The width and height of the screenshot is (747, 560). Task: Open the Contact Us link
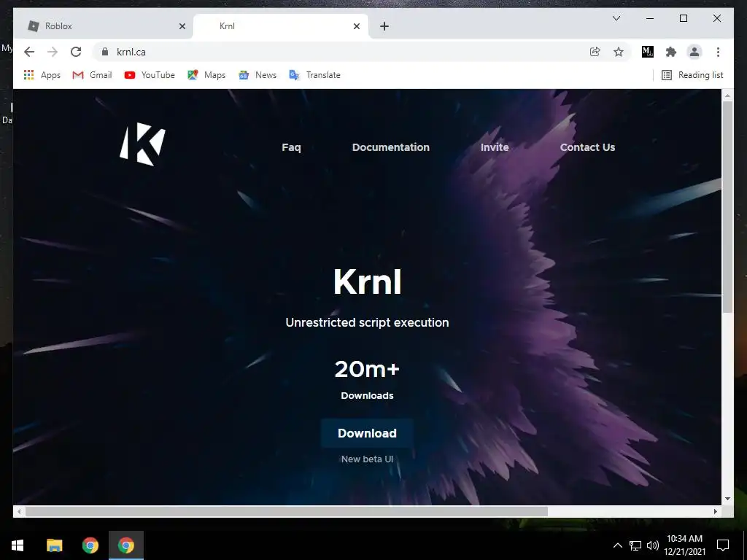[x=587, y=147]
